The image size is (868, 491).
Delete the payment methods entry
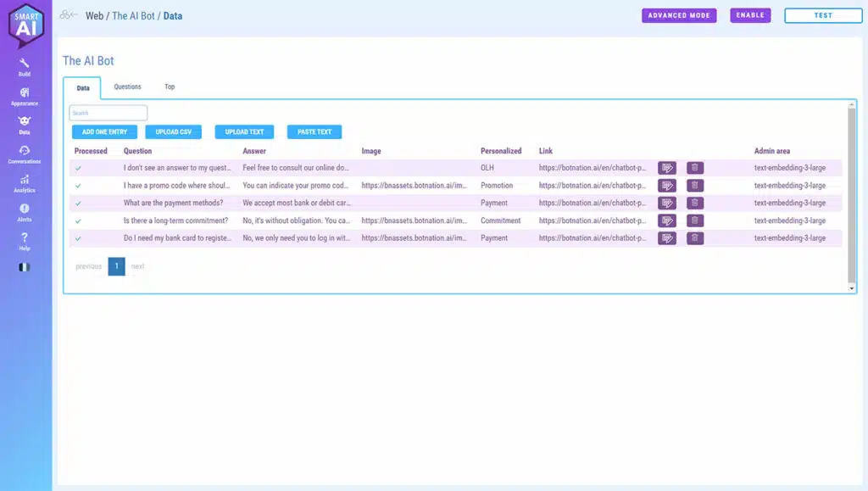(695, 203)
